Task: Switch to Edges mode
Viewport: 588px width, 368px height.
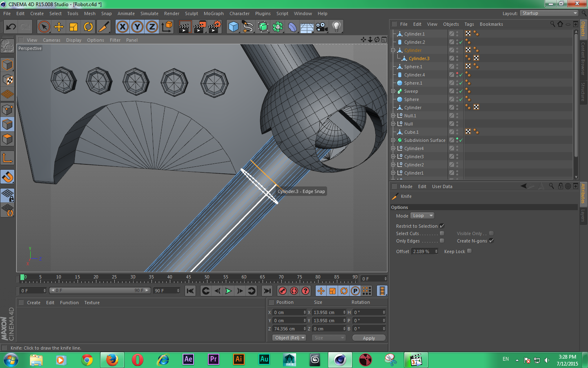Action: pyautogui.click(x=7, y=124)
